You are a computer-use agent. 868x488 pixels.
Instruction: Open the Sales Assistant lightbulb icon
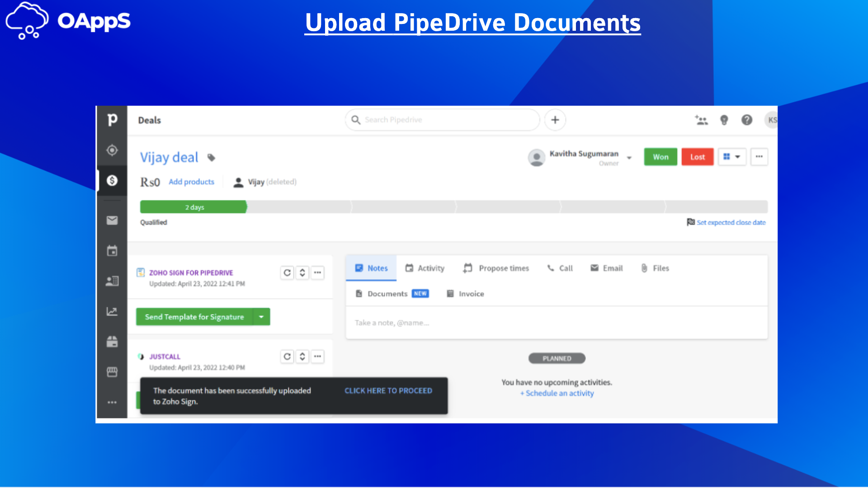coord(724,120)
